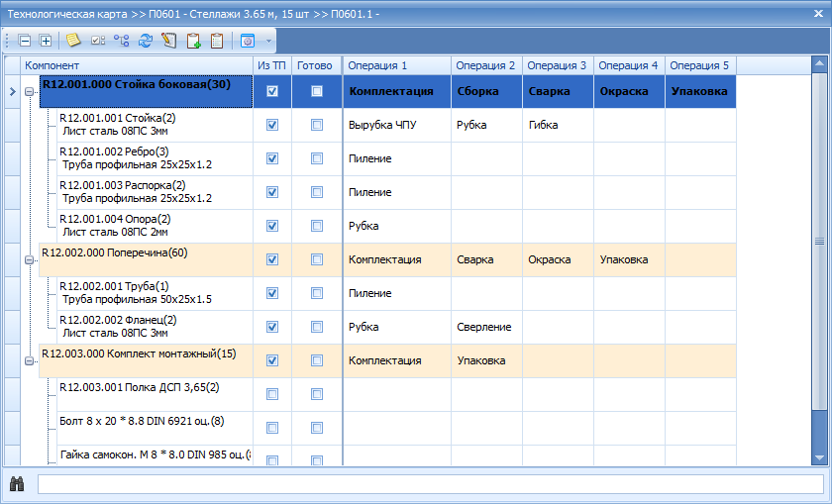Click the Готово column header
This screenshot has height=504, width=832.
(x=317, y=65)
